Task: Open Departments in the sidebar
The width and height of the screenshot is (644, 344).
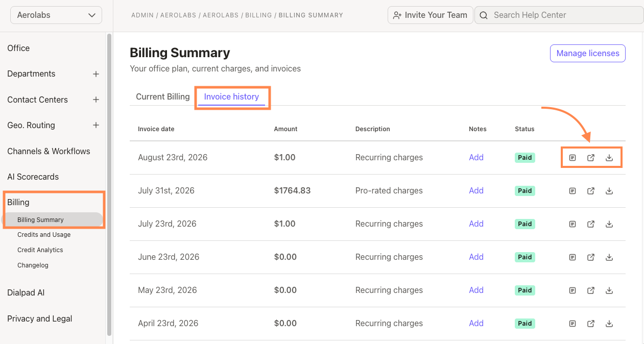Action: click(x=31, y=73)
